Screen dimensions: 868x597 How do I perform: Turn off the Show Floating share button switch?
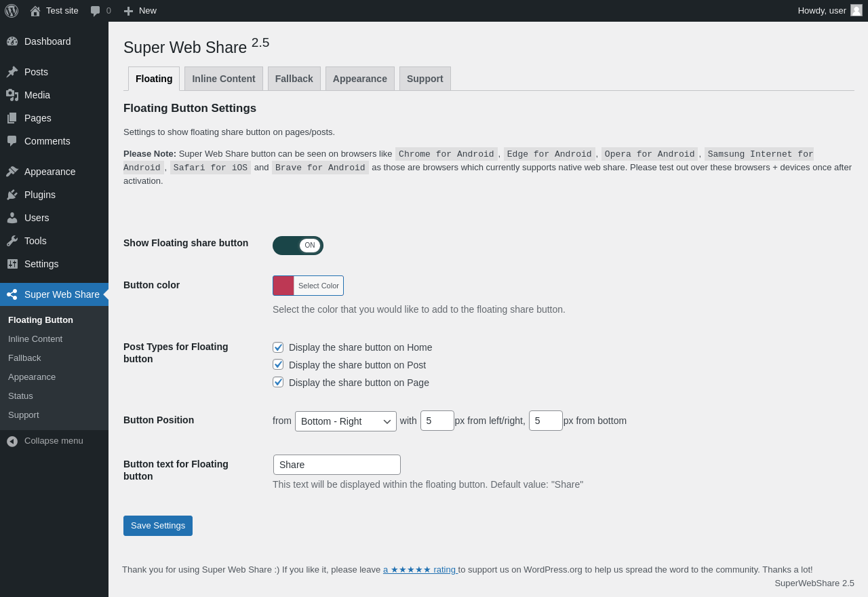click(298, 246)
